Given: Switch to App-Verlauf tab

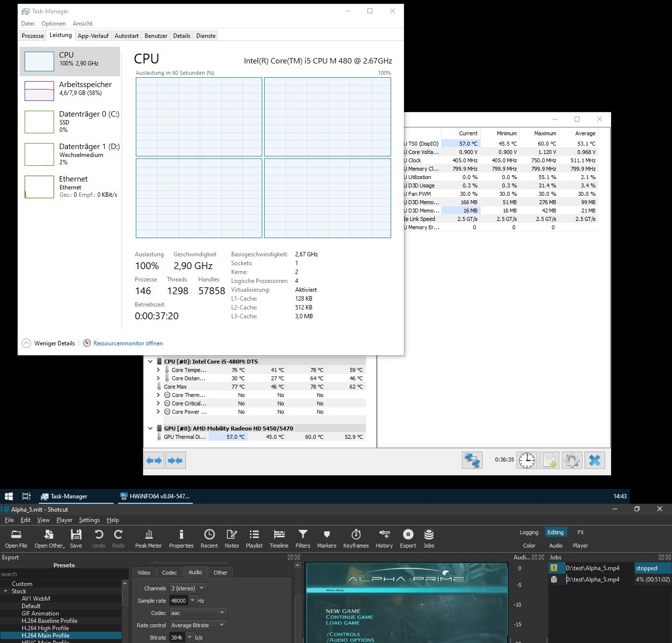Looking at the screenshot, I should pos(93,36).
